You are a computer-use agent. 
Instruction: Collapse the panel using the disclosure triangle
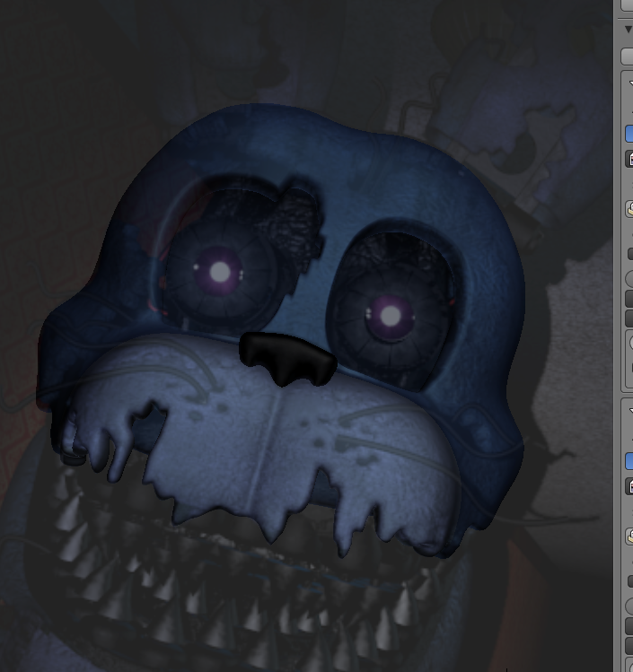629,30
